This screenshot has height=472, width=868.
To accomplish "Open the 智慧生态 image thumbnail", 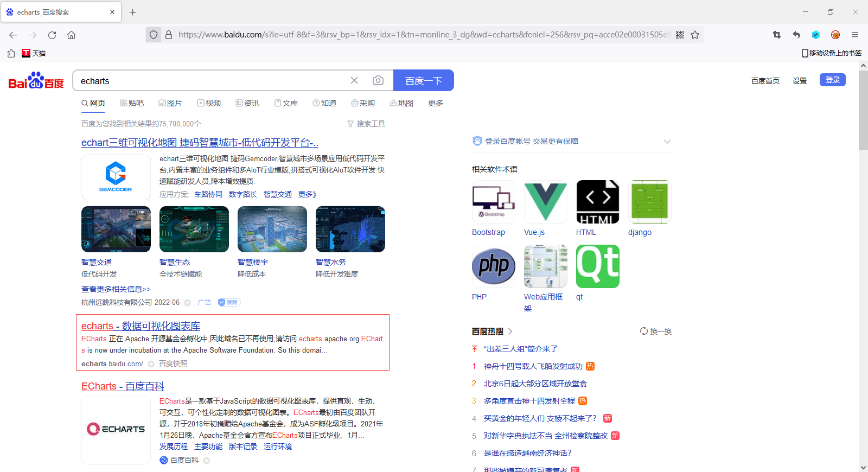I will point(194,229).
